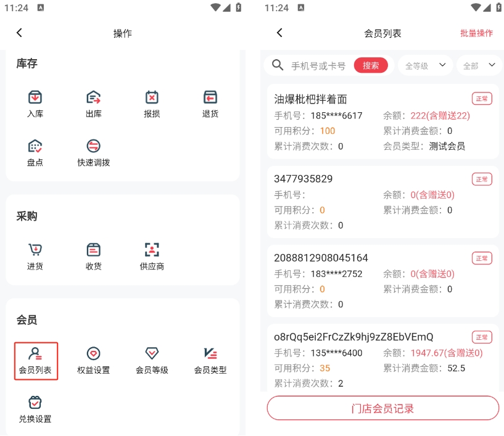Select the 退货 returns icon

click(210, 103)
